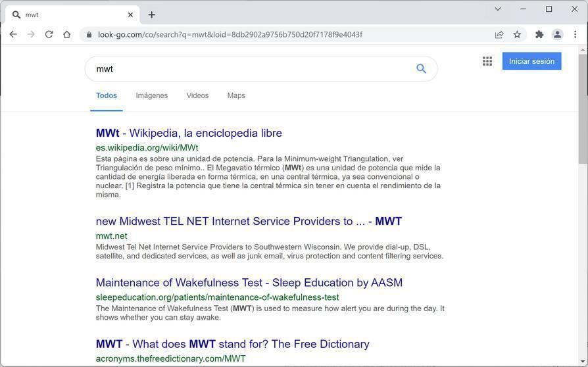This screenshot has width=588, height=367.
Task: Switch to the Videos tab
Action: [197, 95]
